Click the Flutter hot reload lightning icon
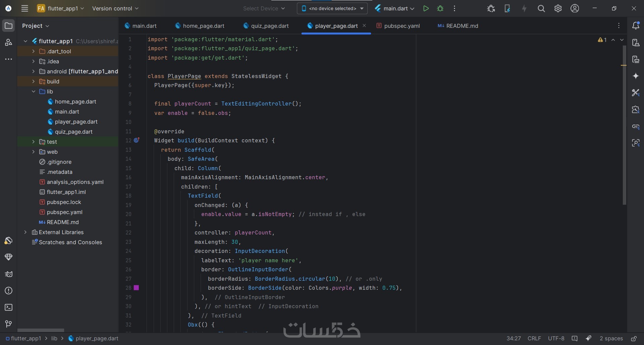Screen dimensions: 644x345 [524, 8]
